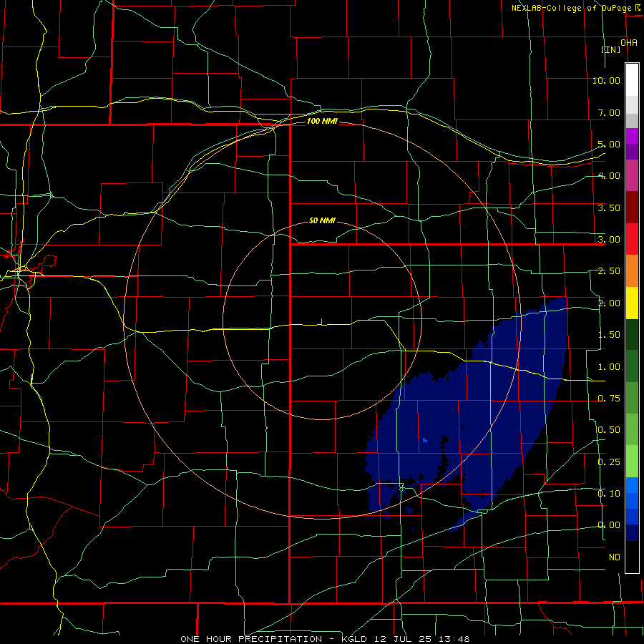The height and width of the screenshot is (644, 644).
Task: Click the 5.00 legend value
Action: point(609,144)
